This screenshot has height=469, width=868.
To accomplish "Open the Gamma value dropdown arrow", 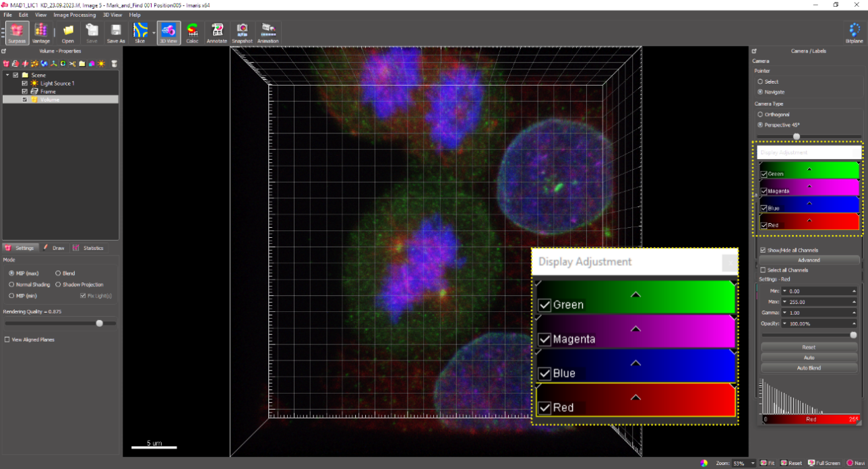I will click(784, 313).
